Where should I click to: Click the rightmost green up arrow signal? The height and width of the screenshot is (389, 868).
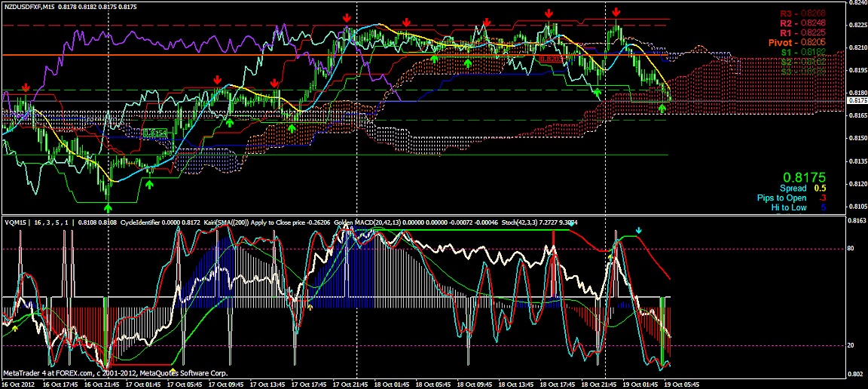click(662, 109)
